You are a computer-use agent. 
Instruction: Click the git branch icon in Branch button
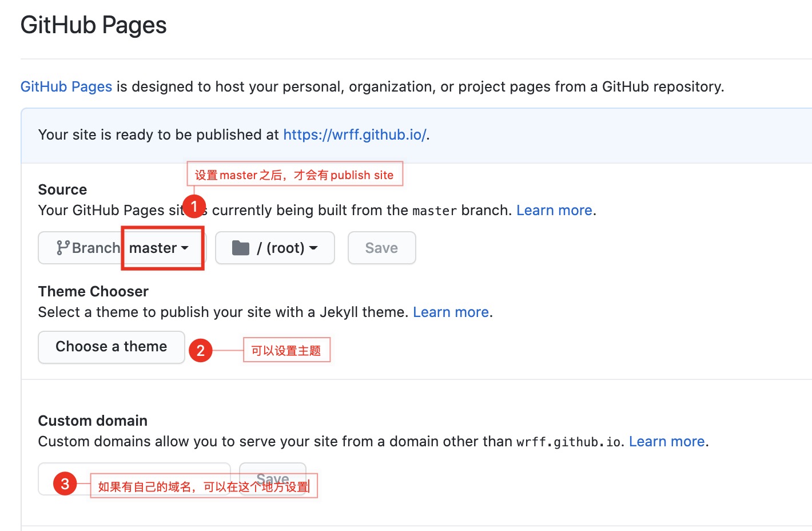click(63, 248)
